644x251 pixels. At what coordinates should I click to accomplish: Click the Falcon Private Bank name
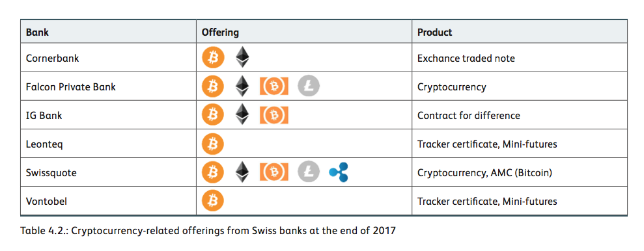pyautogui.click(x=70, y=87)
